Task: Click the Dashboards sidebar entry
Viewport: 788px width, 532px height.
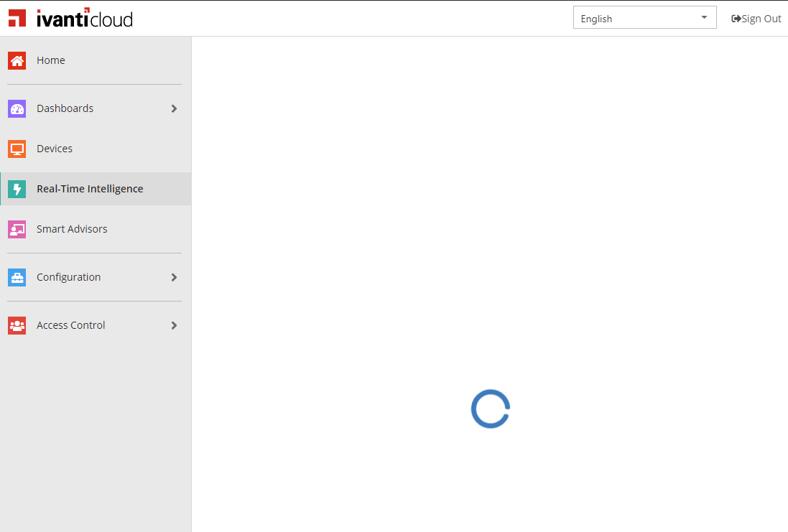Action: coord(65,108)
